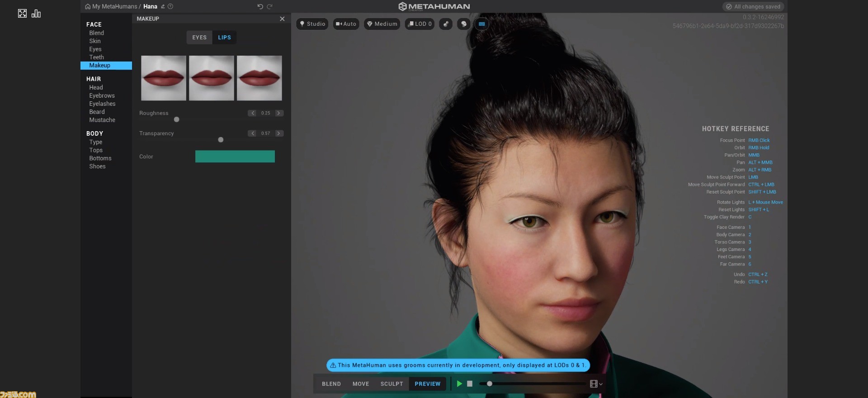Open Shoes under Body
Viewport: 868px width, 398px height.
pos(97,166)
